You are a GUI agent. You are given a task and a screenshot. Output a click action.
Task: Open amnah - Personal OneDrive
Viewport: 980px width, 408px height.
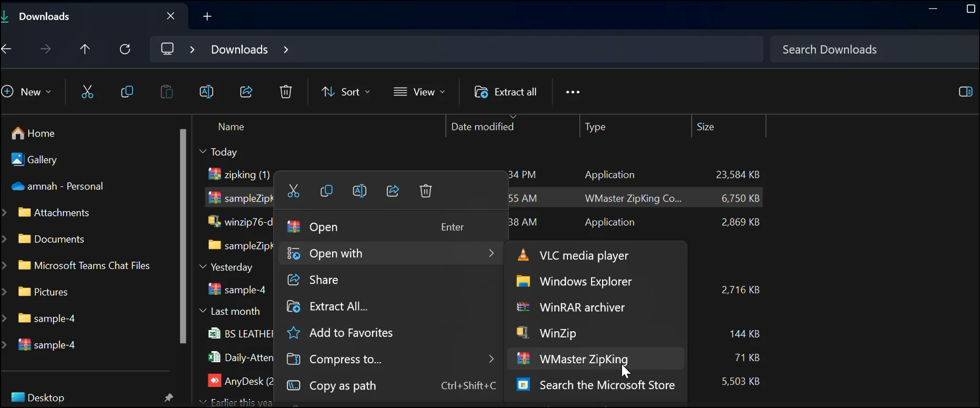point(57,186)
